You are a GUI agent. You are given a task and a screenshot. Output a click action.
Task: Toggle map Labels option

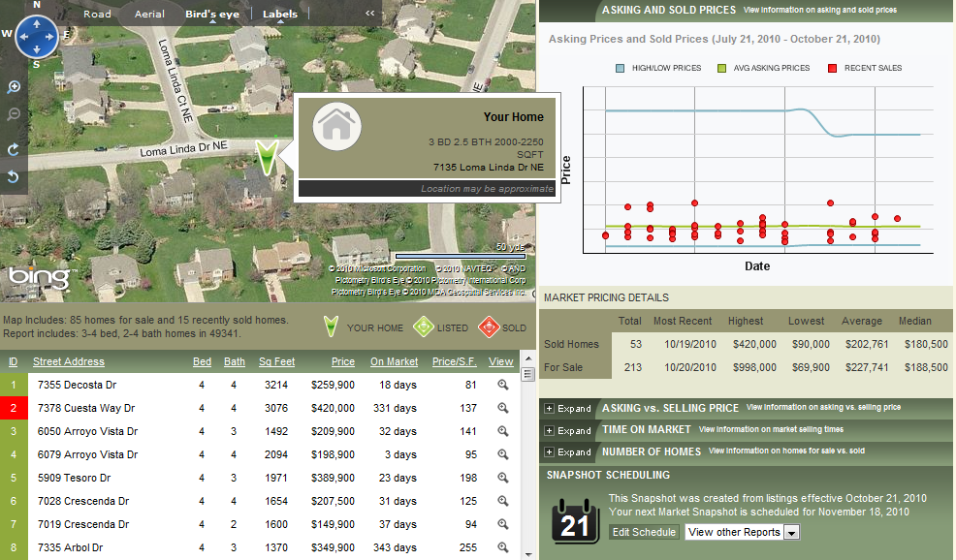pos(280,14)
